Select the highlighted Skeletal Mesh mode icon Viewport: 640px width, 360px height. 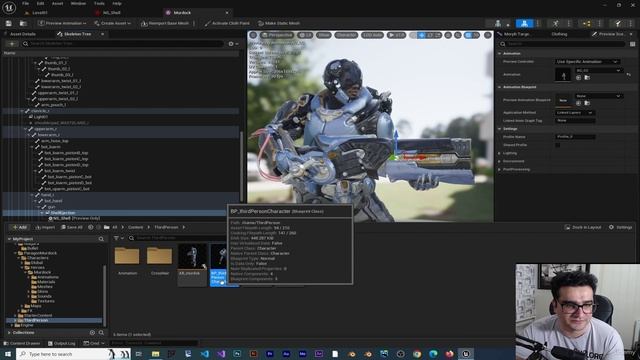(524, 23)
